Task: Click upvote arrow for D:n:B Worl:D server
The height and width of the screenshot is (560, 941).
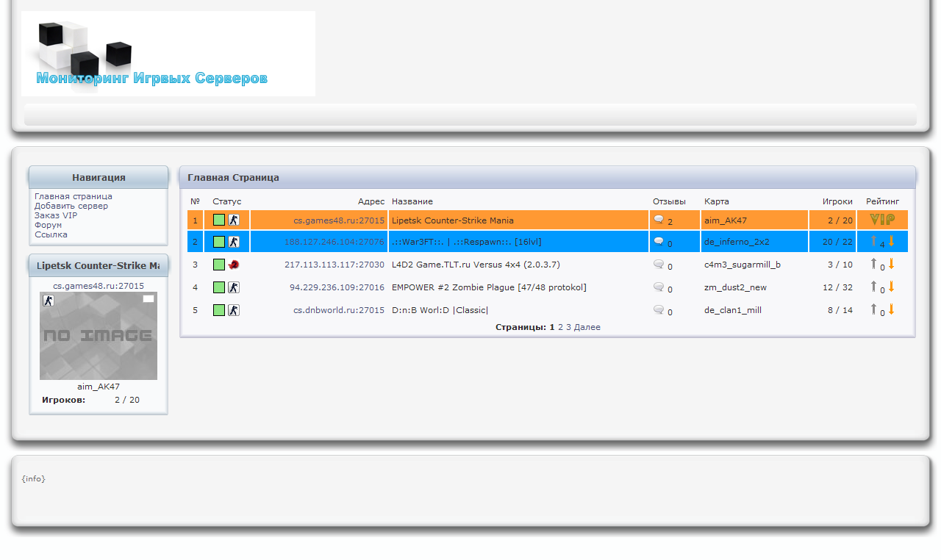Action: point(874,309)
